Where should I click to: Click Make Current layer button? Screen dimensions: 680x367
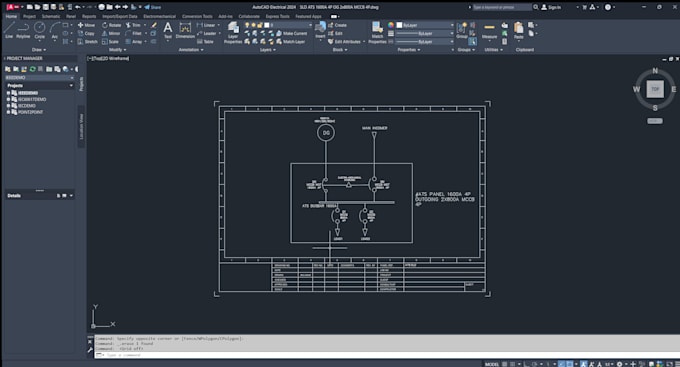(291, 33)
